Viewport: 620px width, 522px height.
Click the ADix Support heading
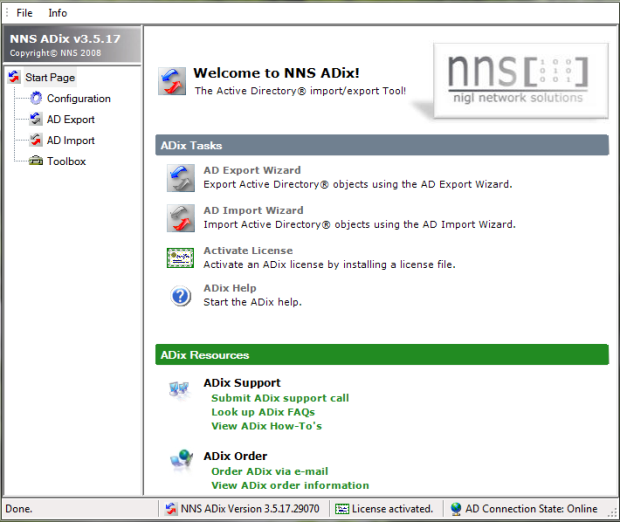click(x=242, y=383)
